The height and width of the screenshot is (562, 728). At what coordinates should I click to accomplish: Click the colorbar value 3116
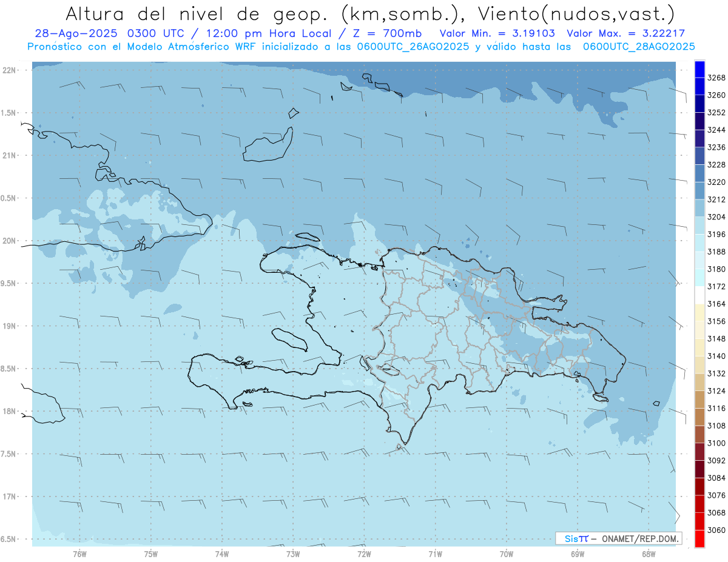tap(716, 409)
